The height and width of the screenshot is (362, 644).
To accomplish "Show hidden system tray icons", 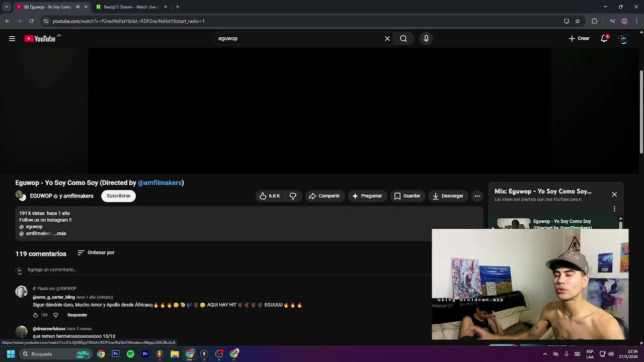I will tap(544, 354).
